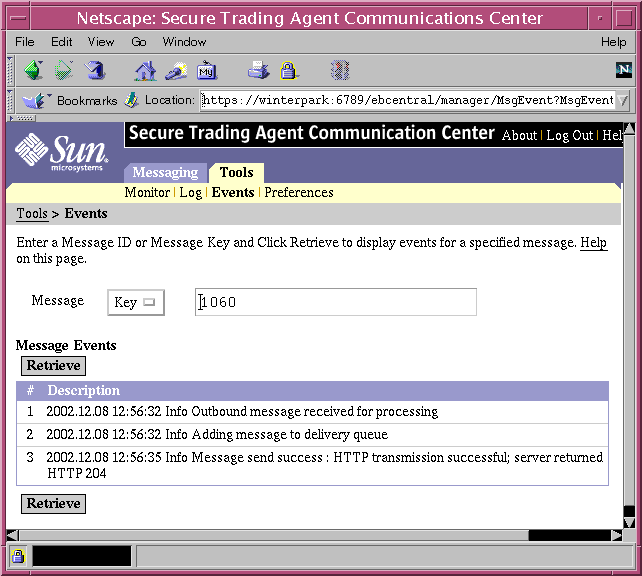Open the Edit menu
This screenshot has height=576, width=642.
pyautogui.click(x=61, y=42)
